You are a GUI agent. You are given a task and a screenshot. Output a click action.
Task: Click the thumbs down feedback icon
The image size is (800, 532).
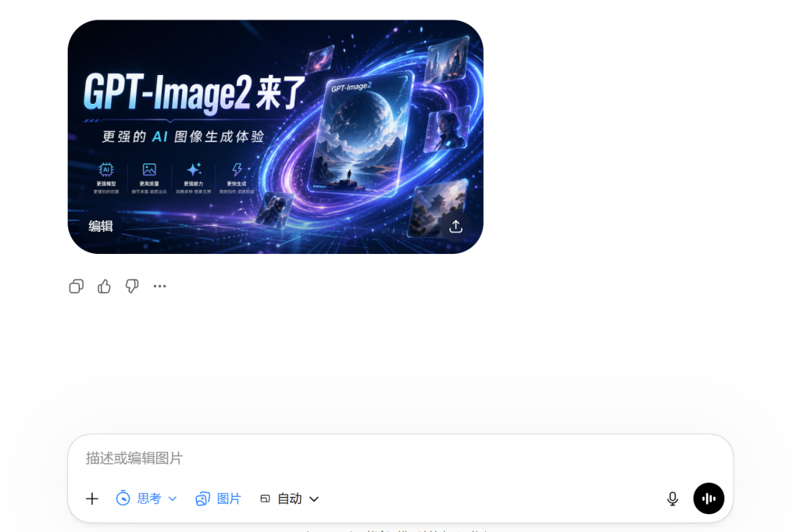click(132, 286)
